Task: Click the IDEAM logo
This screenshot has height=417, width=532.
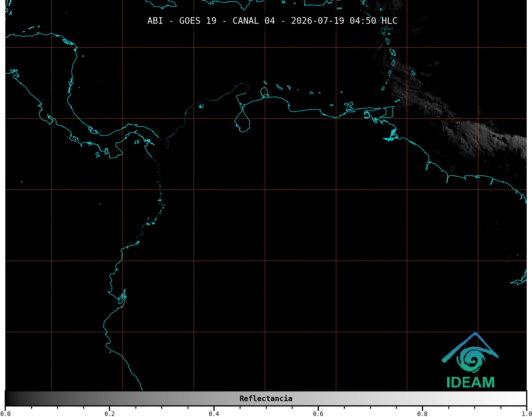Action: 470,360
